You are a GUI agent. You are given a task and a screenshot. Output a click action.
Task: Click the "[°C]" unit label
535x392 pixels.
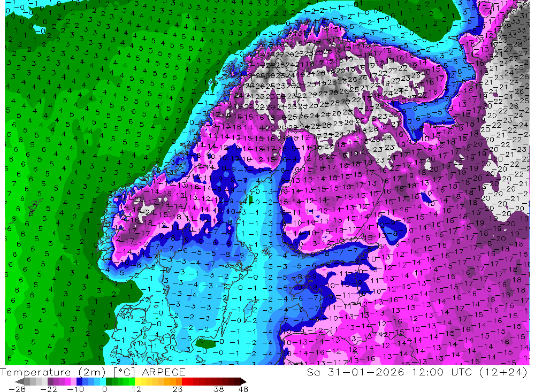pyautogui.click(x=124, y=373)
